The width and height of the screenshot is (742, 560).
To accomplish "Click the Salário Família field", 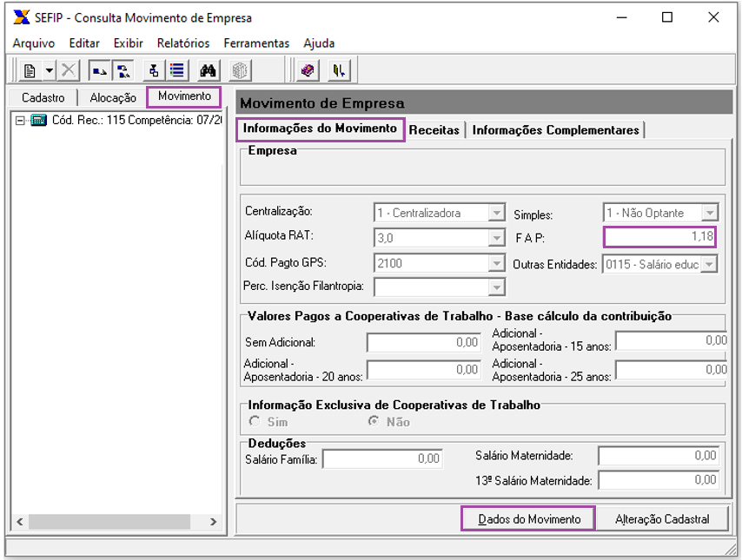I will [x=383, y=458].
